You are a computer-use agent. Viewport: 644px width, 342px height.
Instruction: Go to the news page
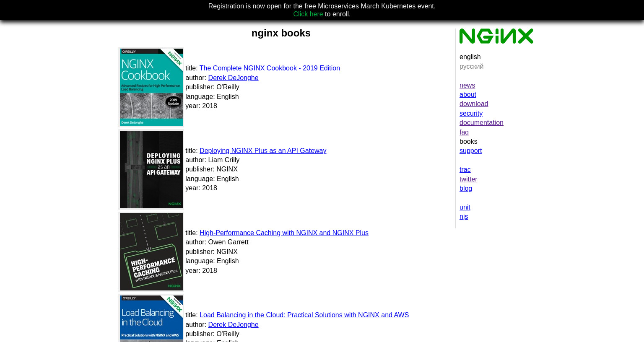(467, 85)
